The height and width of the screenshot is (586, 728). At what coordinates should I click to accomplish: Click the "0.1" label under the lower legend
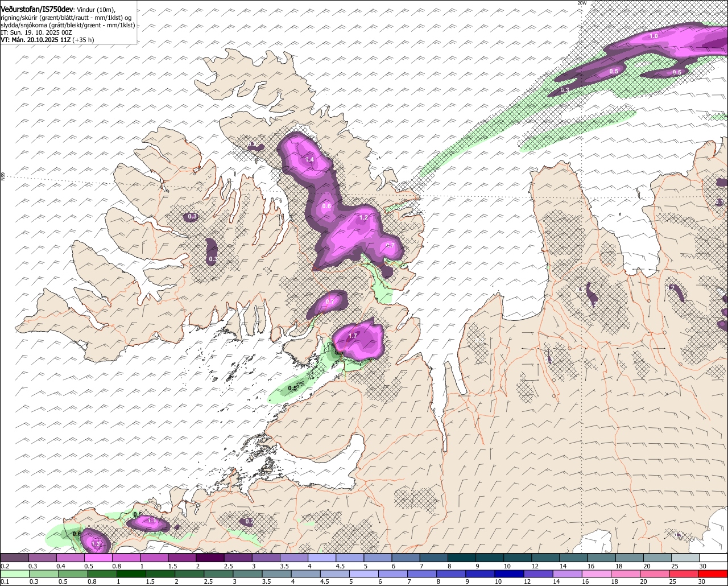coord(5,581)
